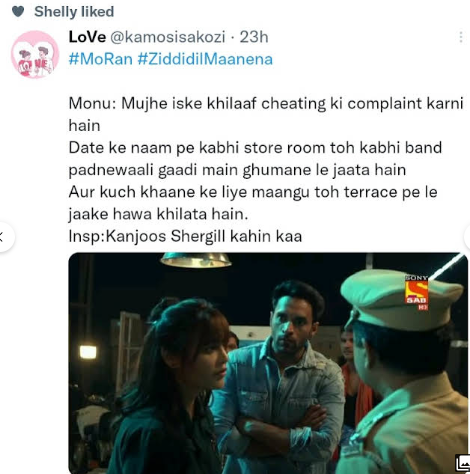Open the LoVe display name
470x474 pixels.
tap(87, 37)
